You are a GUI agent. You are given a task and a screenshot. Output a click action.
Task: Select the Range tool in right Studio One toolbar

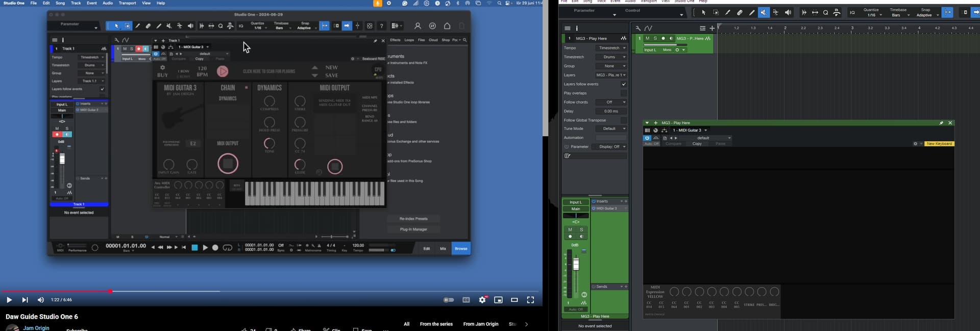[716, 13]
